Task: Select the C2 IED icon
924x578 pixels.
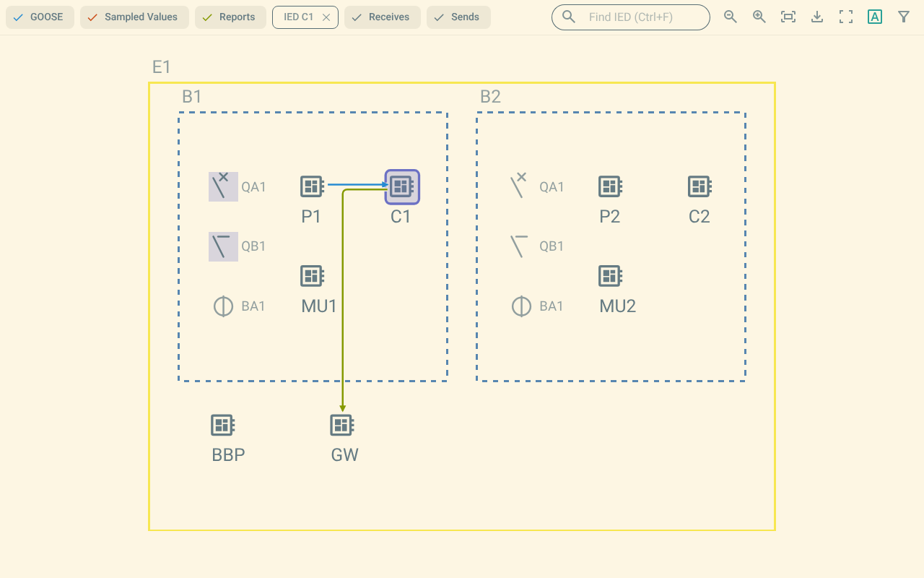Action: (699, 187)
